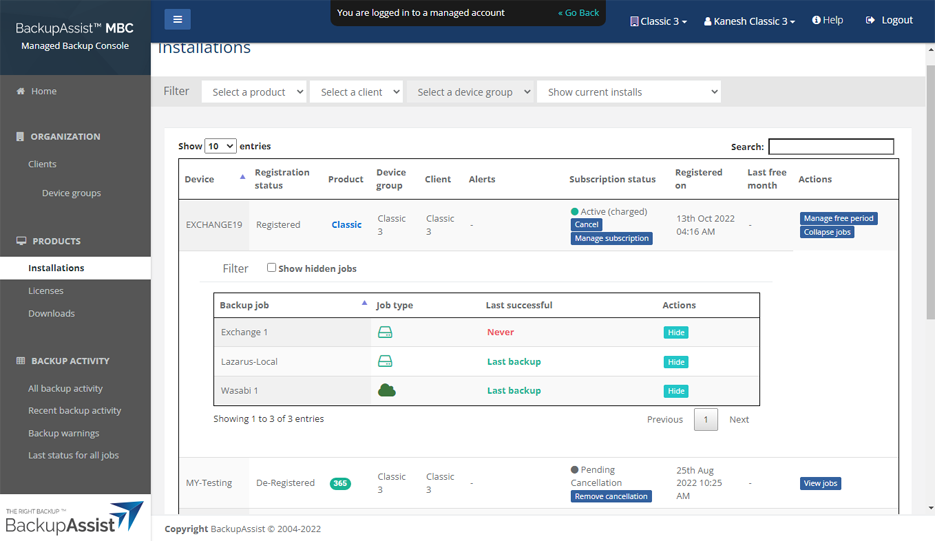The height and width of the screenshot is (541, 935).
Task: Click the Home house icon in sidebar
Action: [x=21, y=91]
